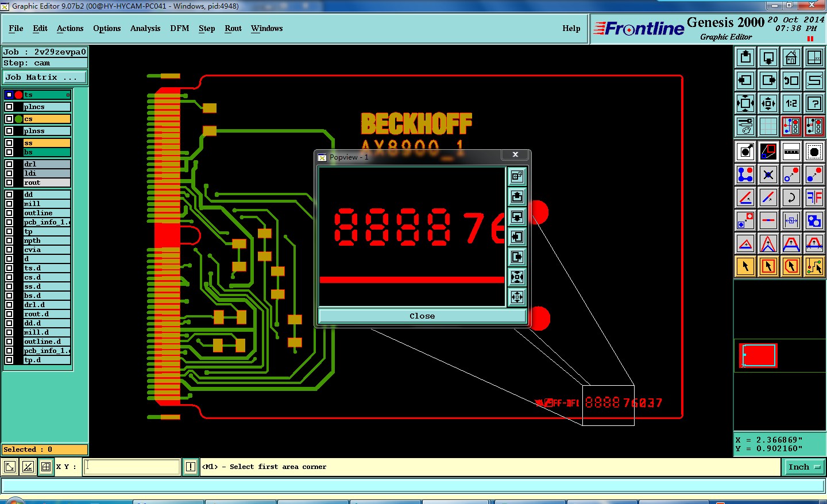
Task: Toggle the bs layer checkbox
Action: pos(9,152)
